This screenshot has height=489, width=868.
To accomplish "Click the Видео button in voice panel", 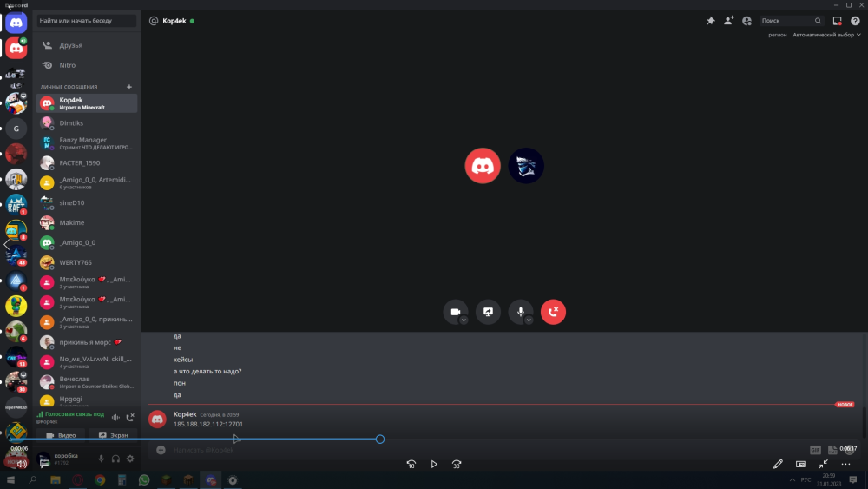I will pyautogui.click(x=61, y=435).
